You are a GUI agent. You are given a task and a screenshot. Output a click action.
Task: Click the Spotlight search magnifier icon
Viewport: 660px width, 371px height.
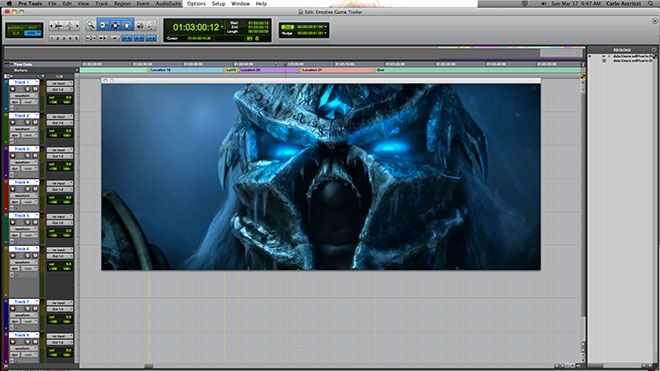click(651, 3)
